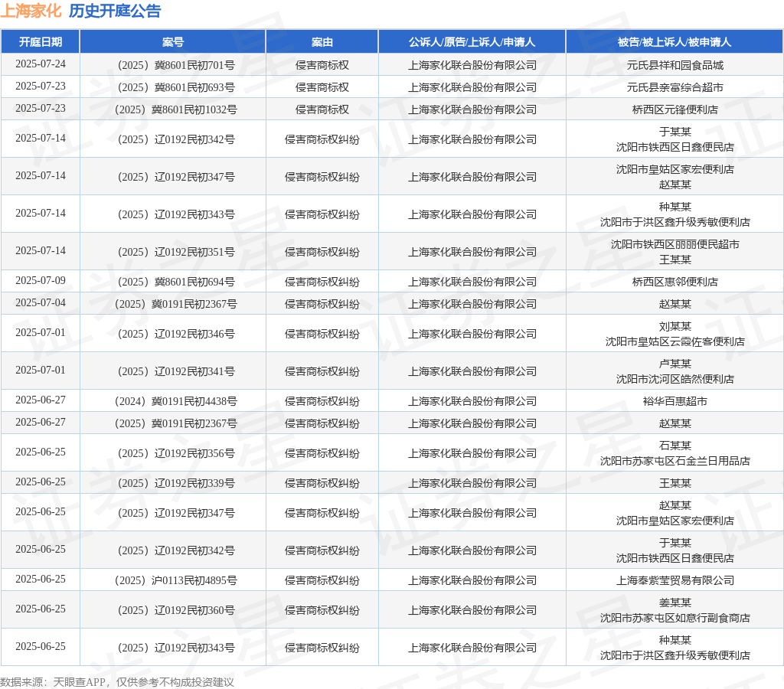This screenshot has width=784, height=689.
Task: Click defendant 裕华百惠超市
Action: tap(675, 401)
